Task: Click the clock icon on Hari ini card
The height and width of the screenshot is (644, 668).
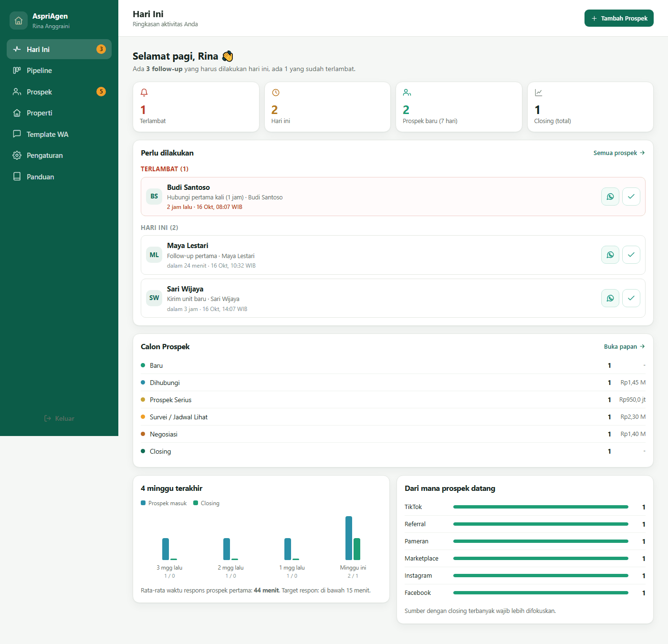Action: coord(275,93)
